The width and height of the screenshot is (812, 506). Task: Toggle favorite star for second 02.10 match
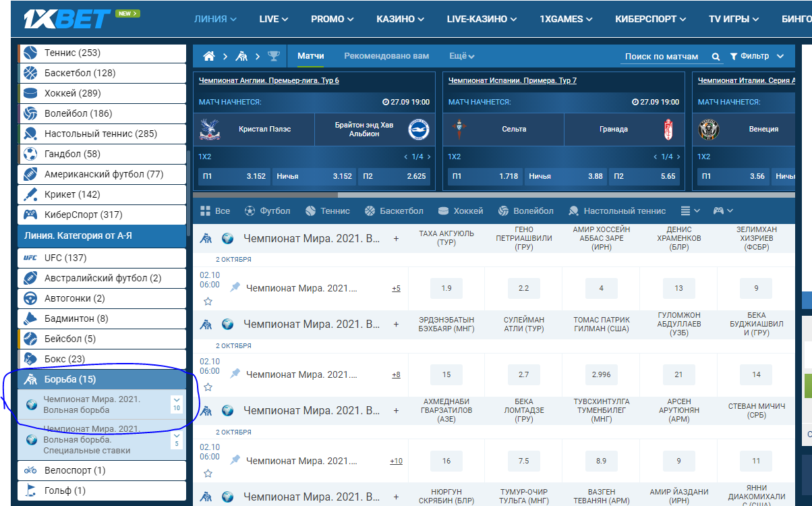pos(208,387)
